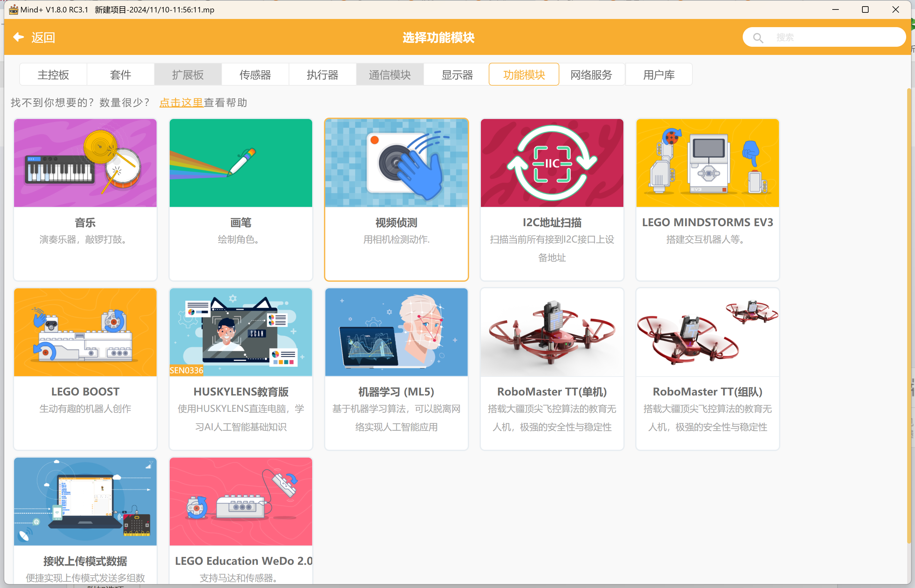Open the 执行器 tab
915x588 pixels.
(x=322, y=75)
